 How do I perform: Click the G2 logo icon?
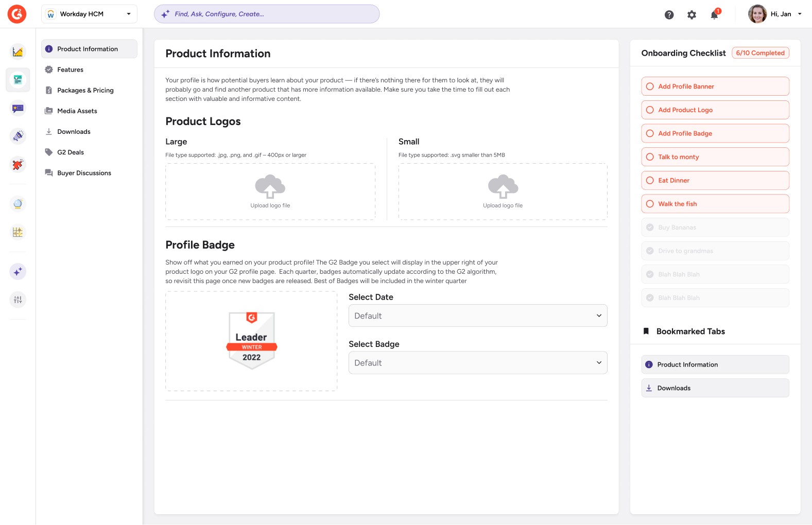tap(17, 14)
